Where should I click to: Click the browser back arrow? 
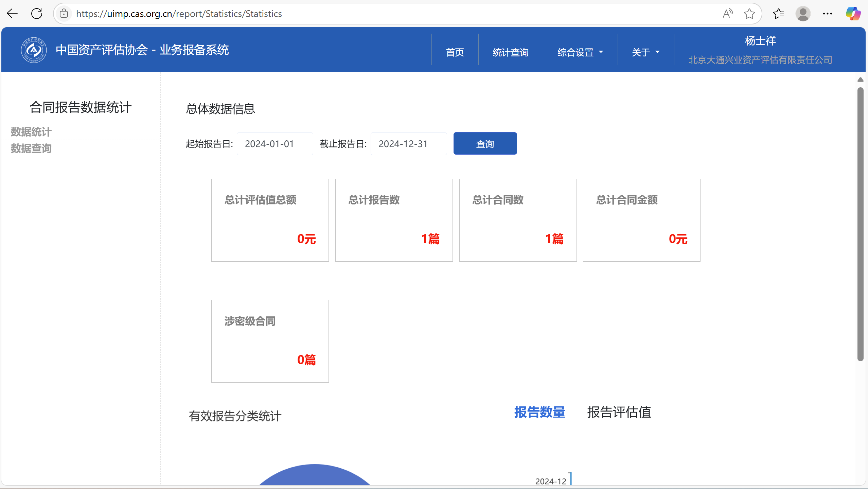(12, 14)
